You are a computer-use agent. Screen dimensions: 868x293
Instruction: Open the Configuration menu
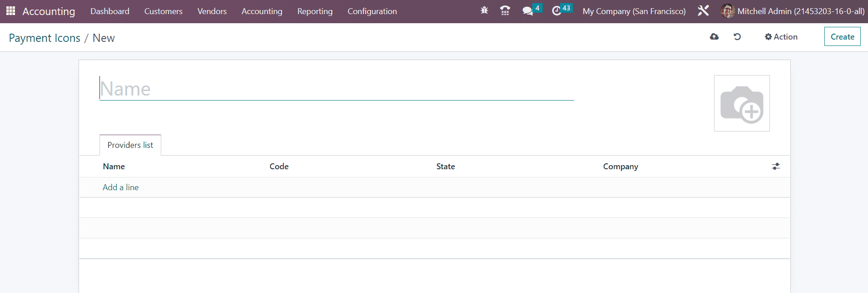click(372, 11)
